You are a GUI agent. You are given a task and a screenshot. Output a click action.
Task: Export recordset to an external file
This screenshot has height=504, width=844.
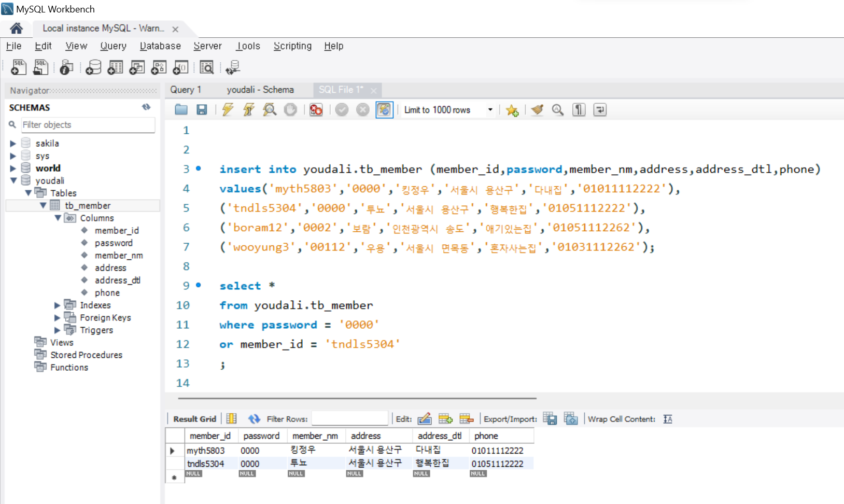550,418
